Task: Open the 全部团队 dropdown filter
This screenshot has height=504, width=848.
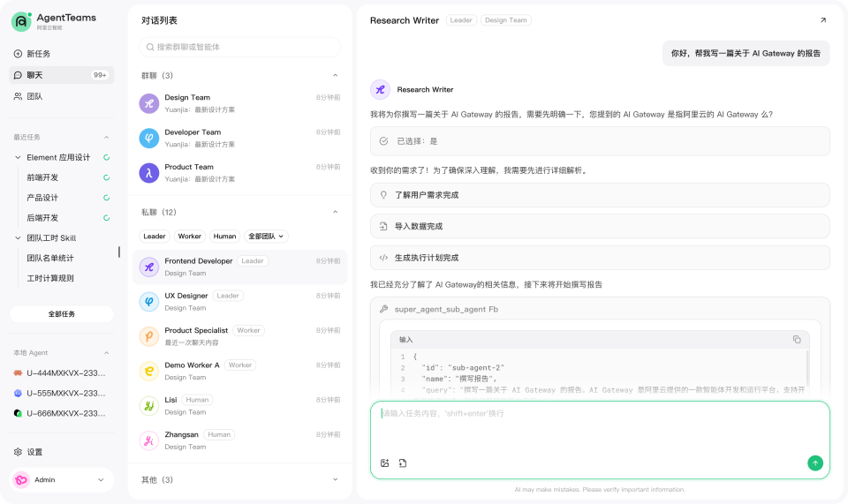Action: pyautogui.click(x=266, y=236)
